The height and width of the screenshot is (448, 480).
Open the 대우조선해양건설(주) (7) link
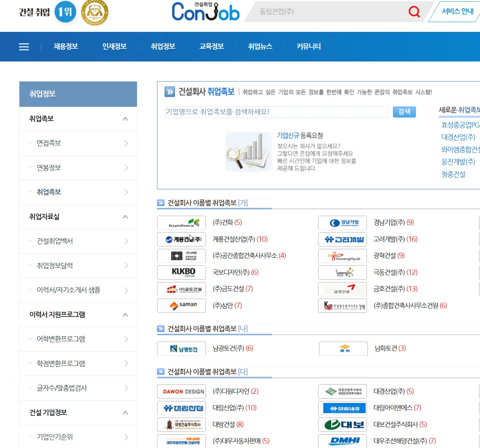coord(404,441)
